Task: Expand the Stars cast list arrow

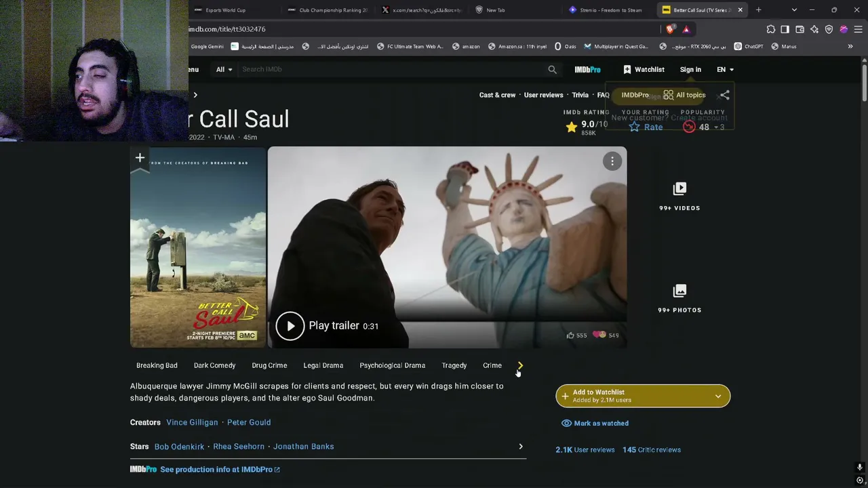Action: [x=521, y=447]
